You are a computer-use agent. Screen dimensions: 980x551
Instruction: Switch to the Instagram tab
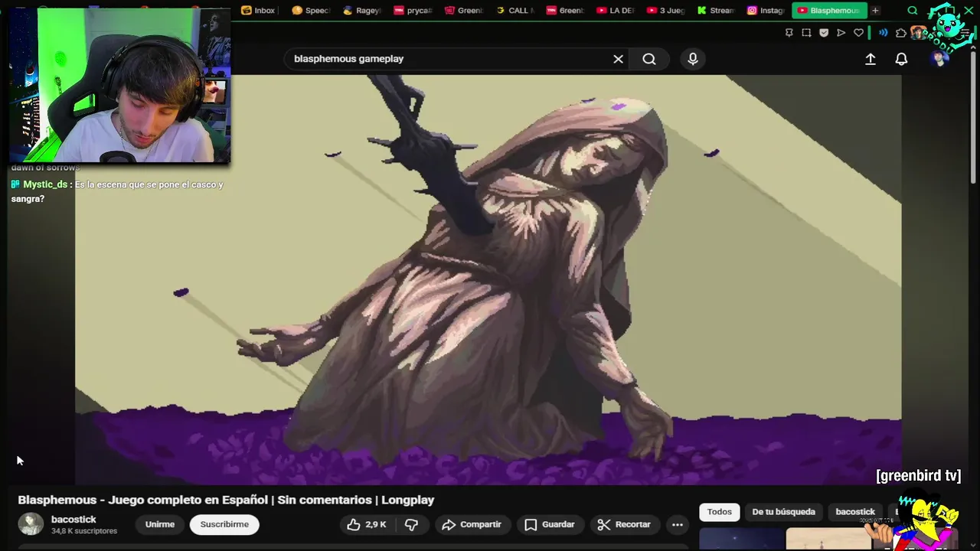coord(766,11)
